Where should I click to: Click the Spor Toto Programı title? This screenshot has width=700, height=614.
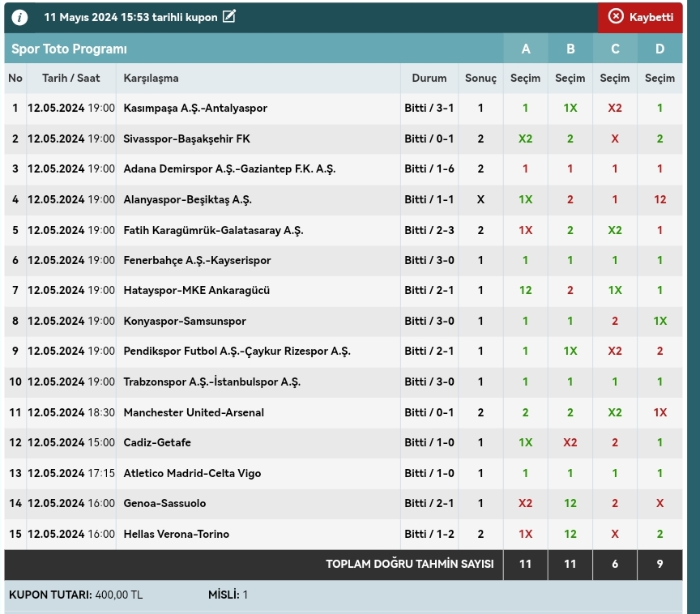pyautogui.click(x=69, y=49)
